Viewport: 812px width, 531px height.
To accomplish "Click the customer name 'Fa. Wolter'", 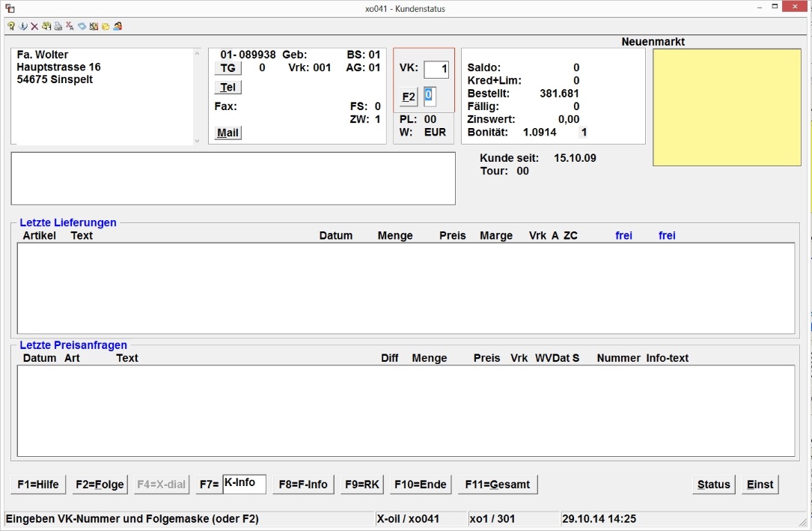I will tap(43, 55).
